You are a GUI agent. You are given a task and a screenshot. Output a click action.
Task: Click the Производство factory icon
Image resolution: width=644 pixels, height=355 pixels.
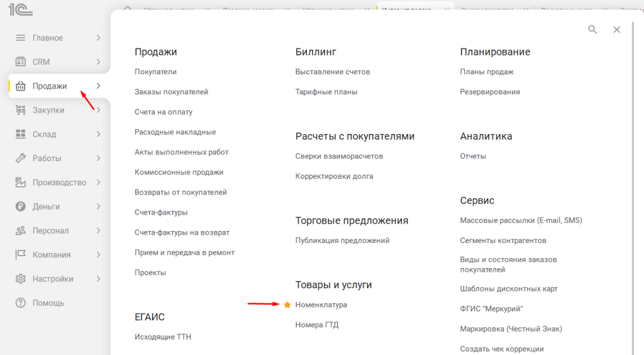coord(21,183)
